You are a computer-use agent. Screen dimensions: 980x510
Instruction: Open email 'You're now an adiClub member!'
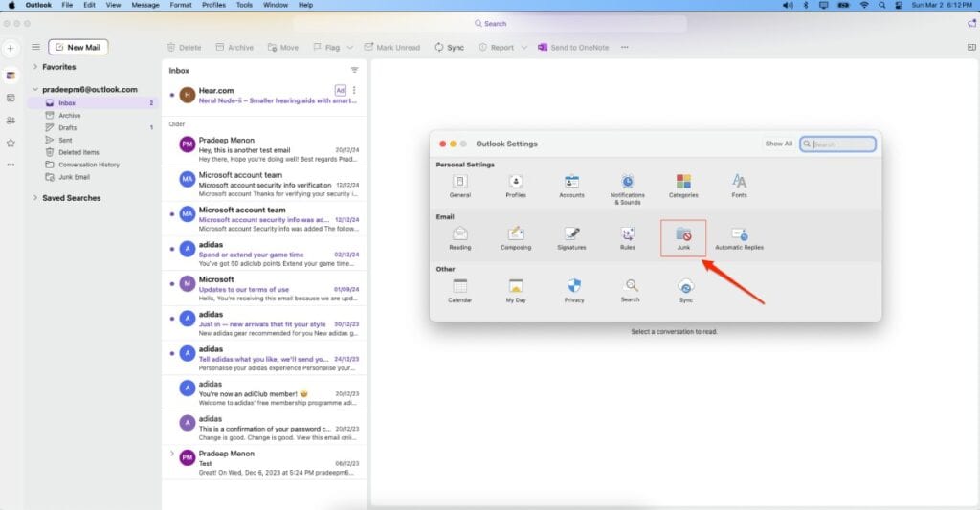click(264, 393)
